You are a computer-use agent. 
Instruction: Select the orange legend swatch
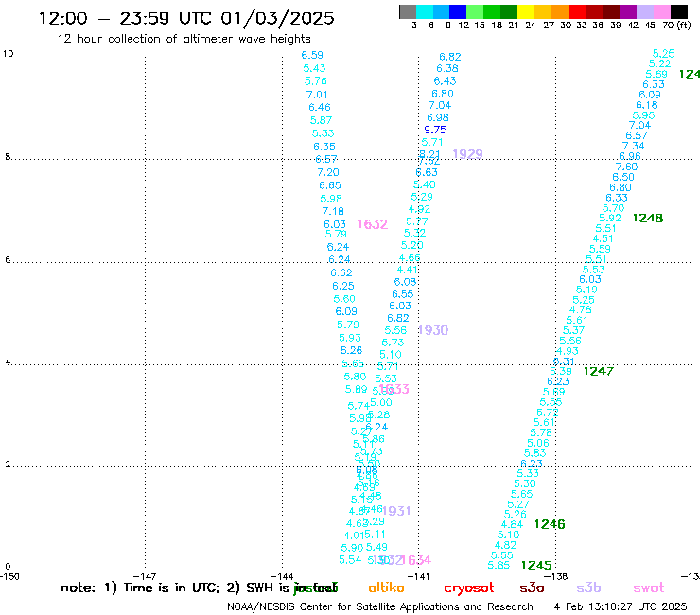click(x=560, y=11)
